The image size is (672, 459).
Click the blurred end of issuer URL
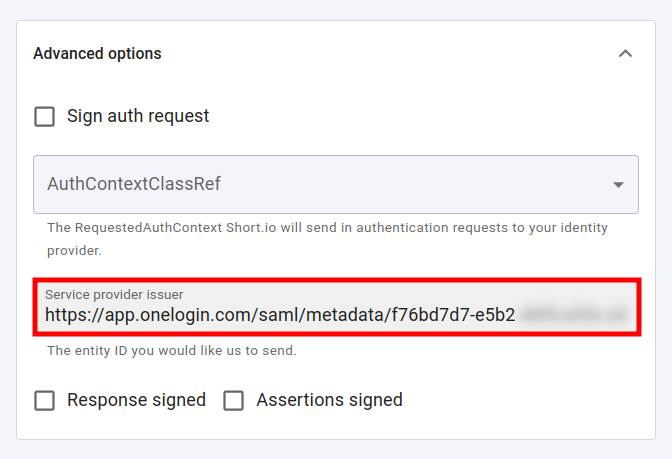pos(574,315)
